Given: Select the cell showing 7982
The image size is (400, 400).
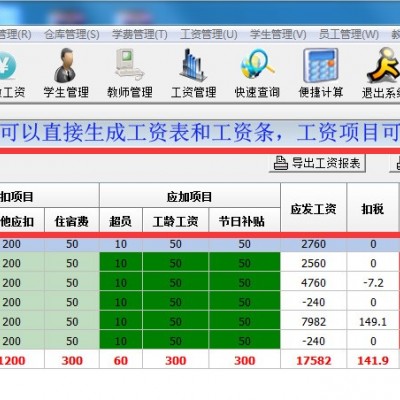Looking at the screenshot, I should [313, 322].
